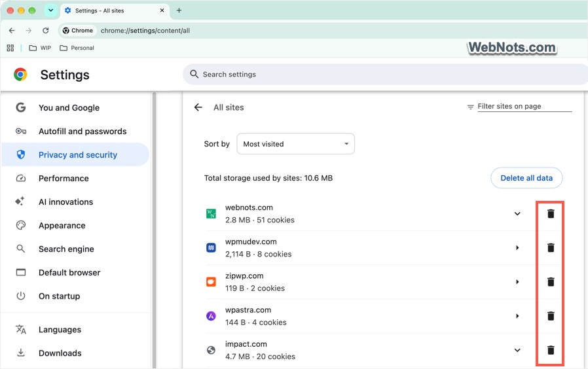The height and width of the screenshot is (369, 588).
Task: Click the sidebar scrollbar
Action: [x=154, y=230]
